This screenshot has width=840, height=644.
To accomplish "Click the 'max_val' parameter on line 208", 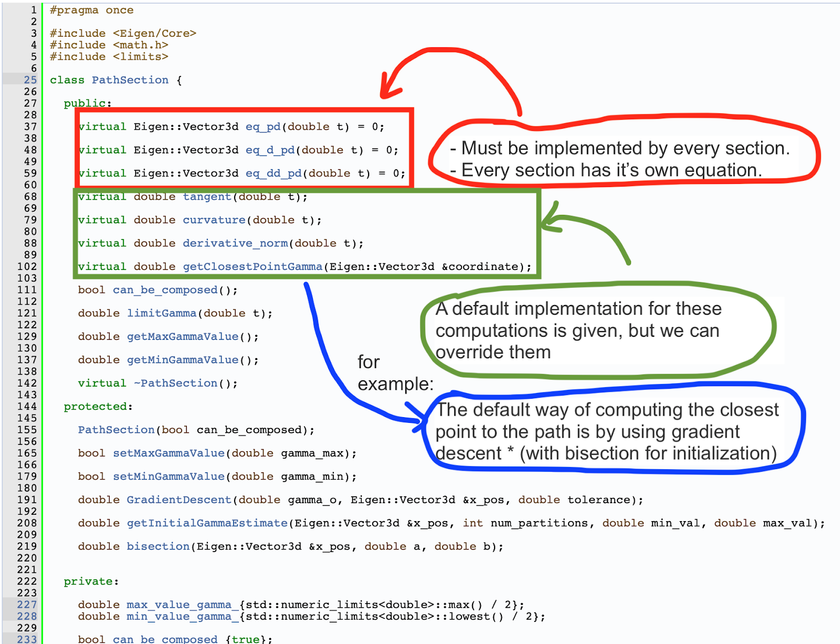I will click(787, 523).
